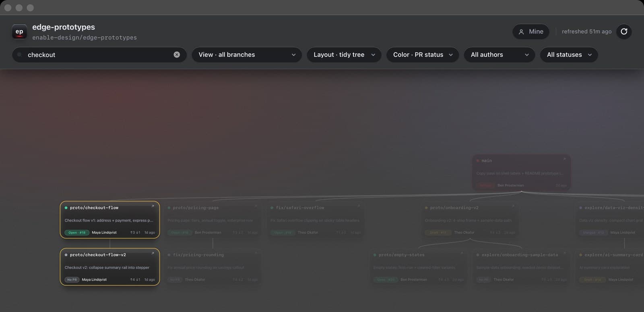Click ahead 4 behind 1 count on checkout-flow-v2
Screen dimensions: 644x312
[135, 279]
